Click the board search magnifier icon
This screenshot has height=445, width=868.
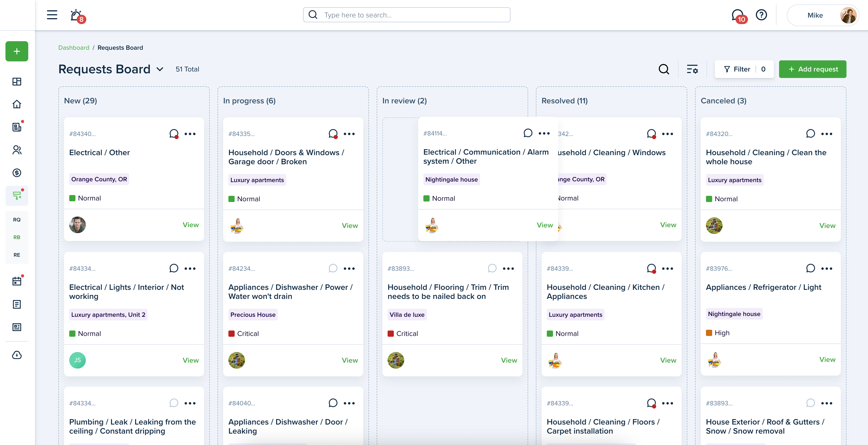[664, 69]
